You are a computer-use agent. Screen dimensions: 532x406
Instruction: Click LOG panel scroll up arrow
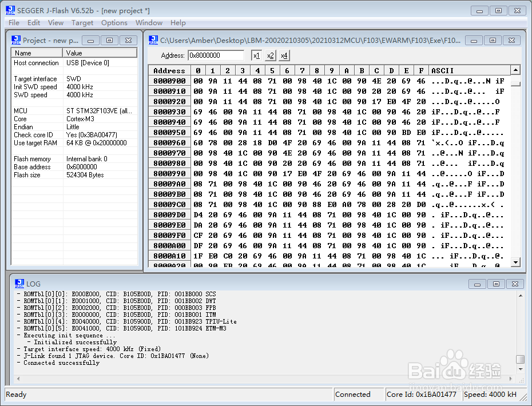(x=520, y=296)
